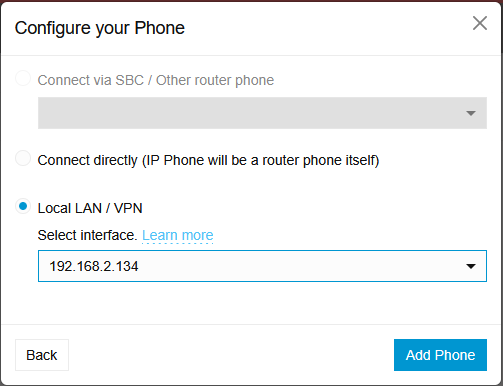Click the 'Select interface.' text
Image resolution: width=503 pixels, height=386 pixels.
(x=87, y=235)
